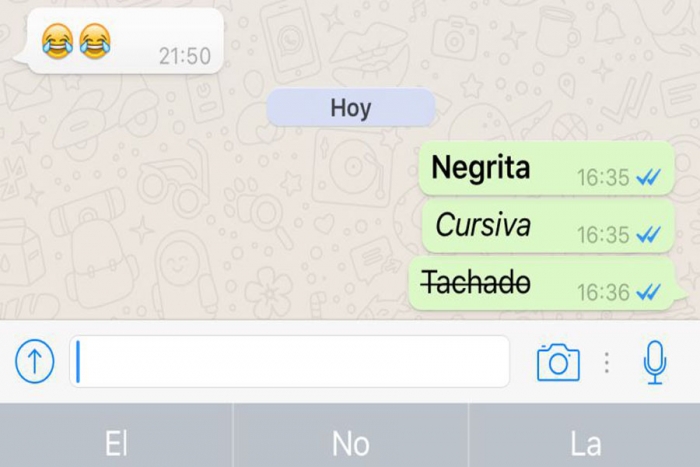
Task: Select the bold "Negrita" message text
Action: click(x=481, y=167)
